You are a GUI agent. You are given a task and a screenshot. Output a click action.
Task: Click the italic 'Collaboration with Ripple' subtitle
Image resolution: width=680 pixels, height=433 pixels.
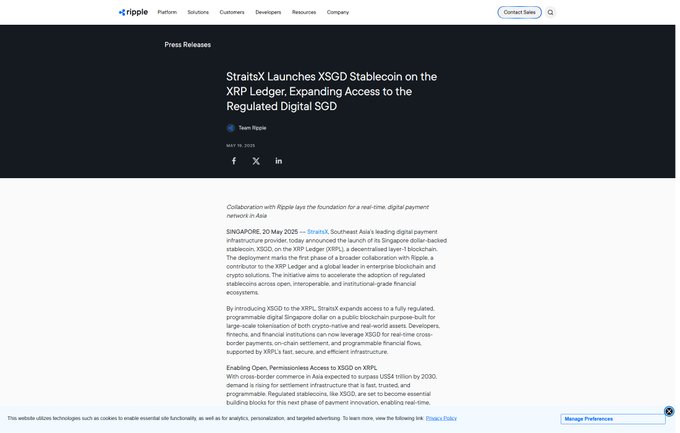tap(327, 211)
